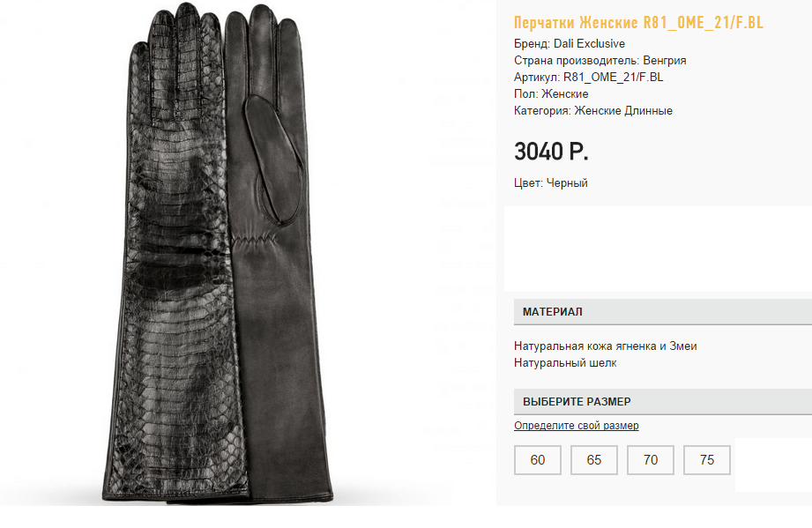The height and width of the screenshot is (528, 812).
Task: Click the empty white box under color
Action: pos(658,249)
